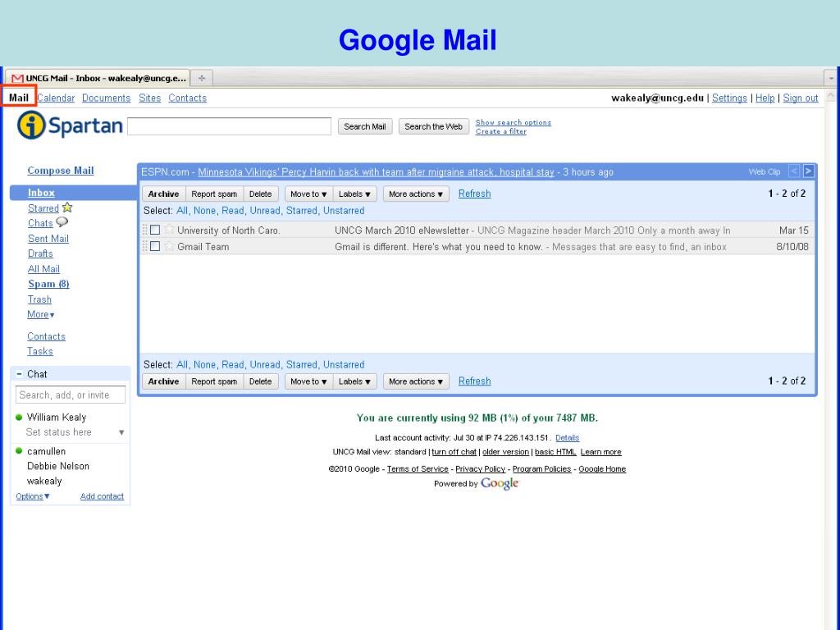Grab the drag handle of Gmail Team row

(x=144, y=246)
